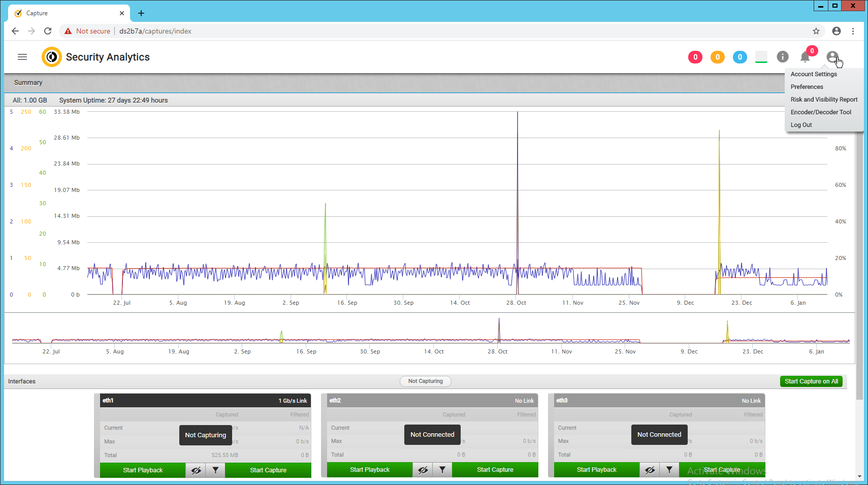The width and height of the screenshot is (868, 485).
Task: Start Playback on eth1 interface
Action: click(143, 470)
